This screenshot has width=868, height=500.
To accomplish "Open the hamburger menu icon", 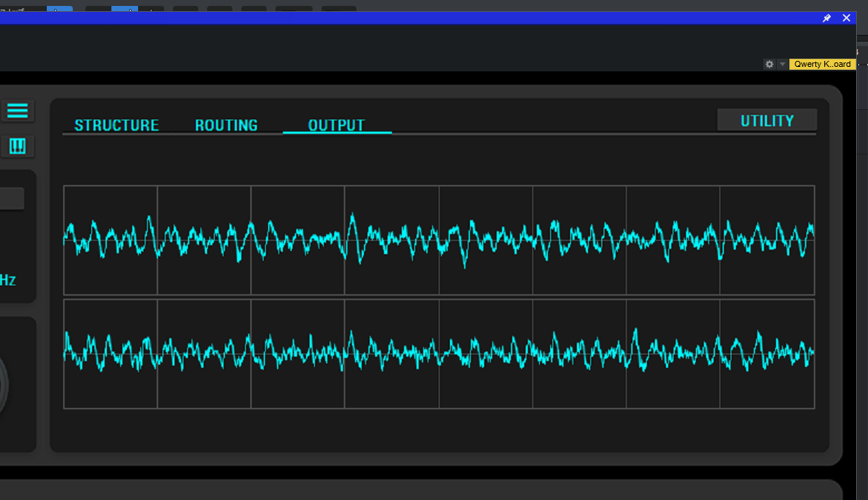I will 17,111.
